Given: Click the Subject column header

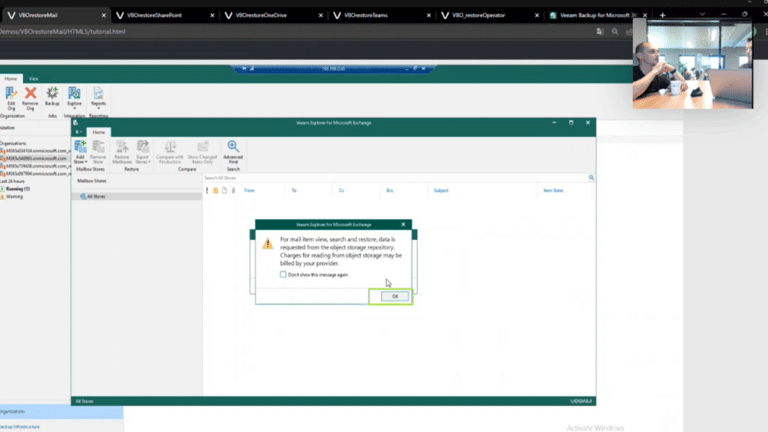Looking at the screenshot, I should 441,191.
